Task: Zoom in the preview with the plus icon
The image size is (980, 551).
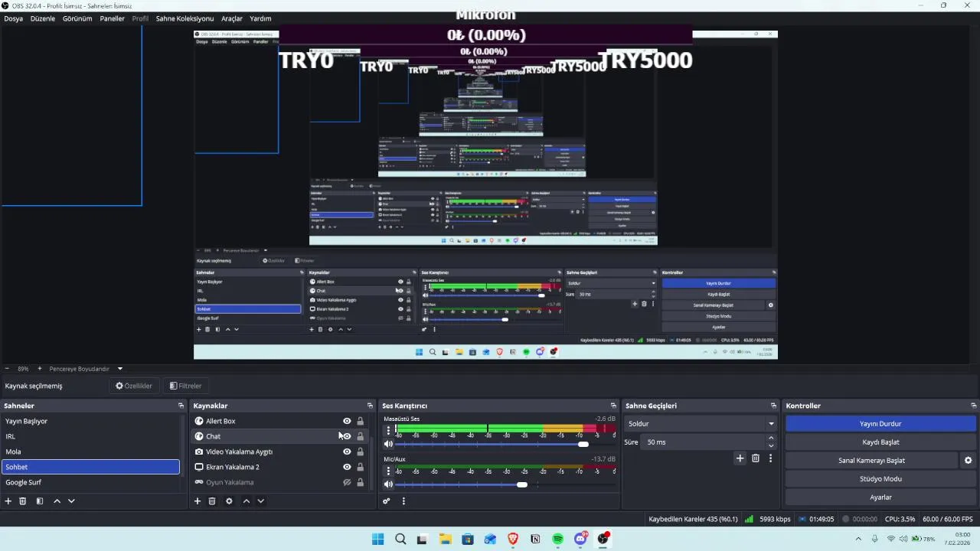Action: (x=40, y=369)
